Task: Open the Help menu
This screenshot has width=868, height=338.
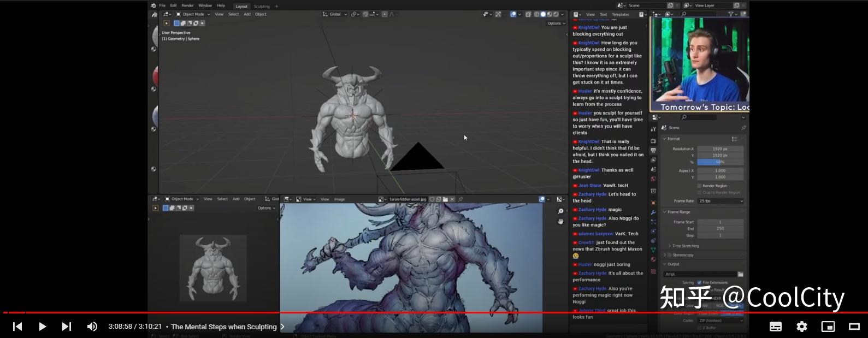Action: (221, 5)
